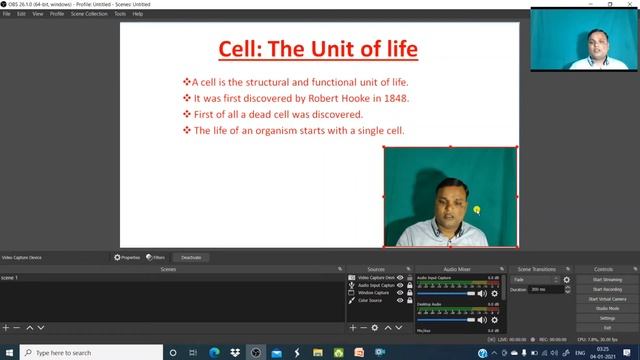Image resolution: width=640 pixels, height=360 pixels.
Task: Click the Deactivate button
Action: click(x=191, y=258)
